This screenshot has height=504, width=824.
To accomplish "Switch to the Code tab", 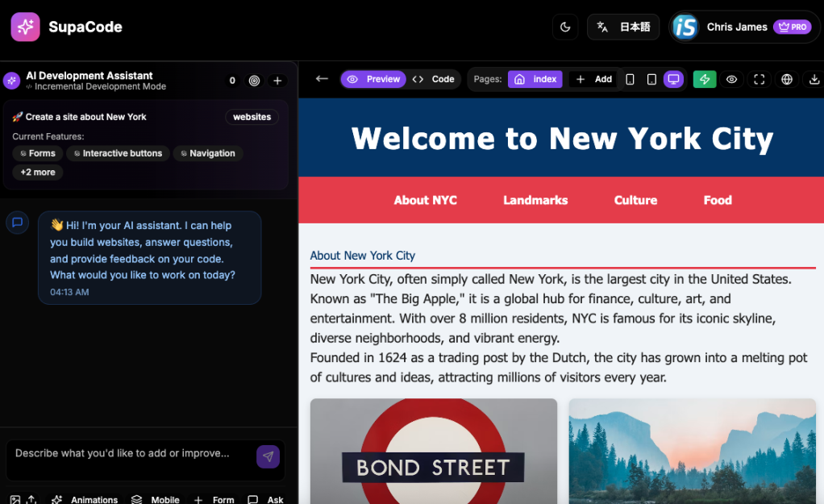I will [x=434, y=79].
